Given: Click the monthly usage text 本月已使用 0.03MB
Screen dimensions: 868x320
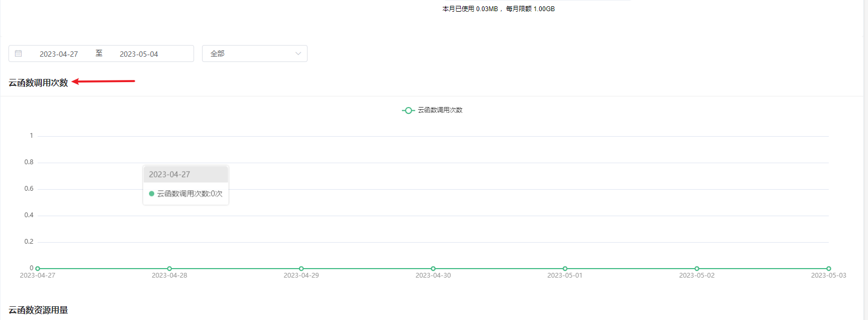Looking at the screenshot, I should pos(470,9).
